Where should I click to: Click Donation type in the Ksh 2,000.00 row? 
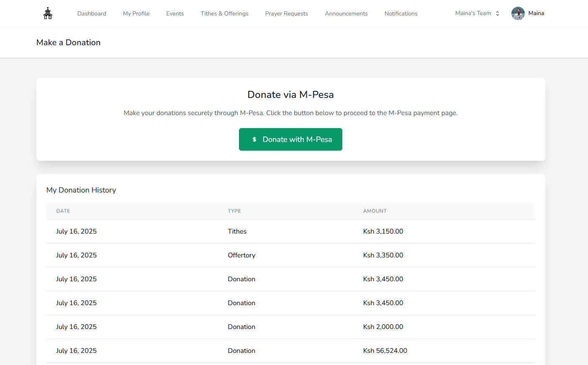pos(241,327)
